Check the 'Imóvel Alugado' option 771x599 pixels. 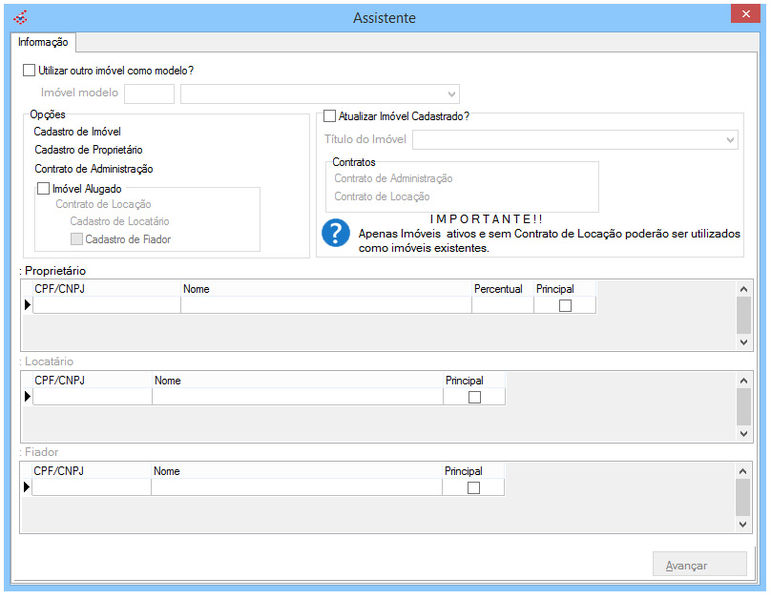tap(43, 187)
